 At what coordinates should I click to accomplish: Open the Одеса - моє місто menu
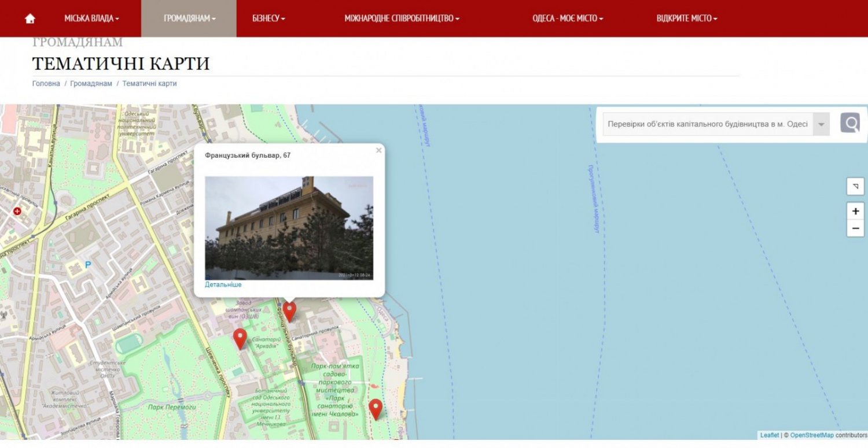[568, 18]
